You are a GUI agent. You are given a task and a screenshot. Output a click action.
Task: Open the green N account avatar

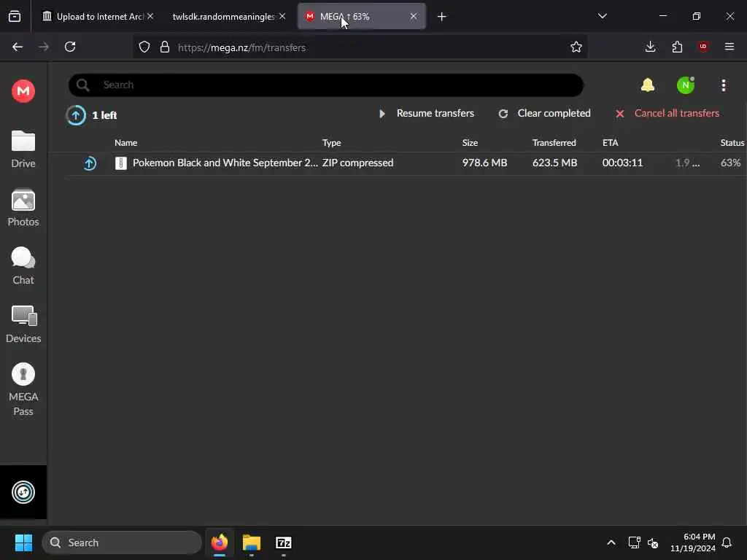pos(686,85)
